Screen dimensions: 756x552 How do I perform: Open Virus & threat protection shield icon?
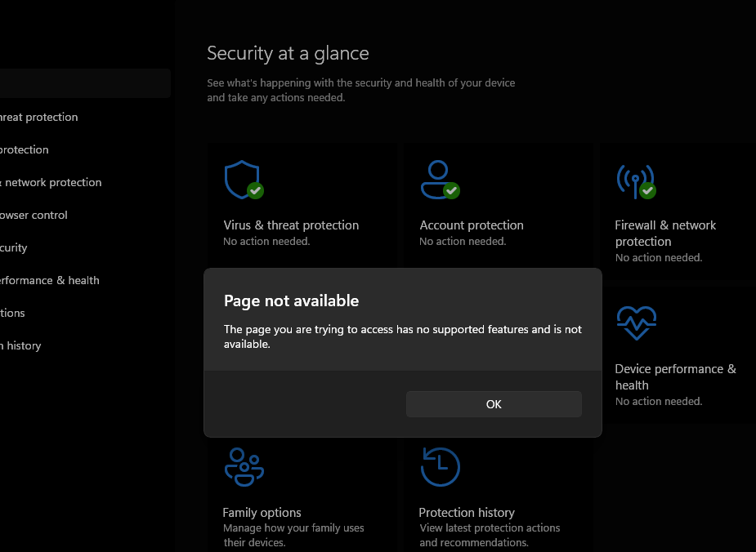pyautogui.click(x=244, y=180)
